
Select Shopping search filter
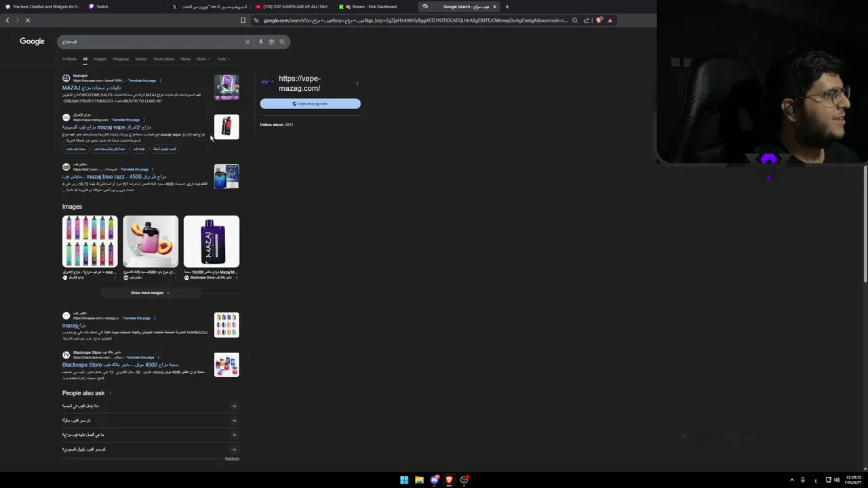(121, 59)
